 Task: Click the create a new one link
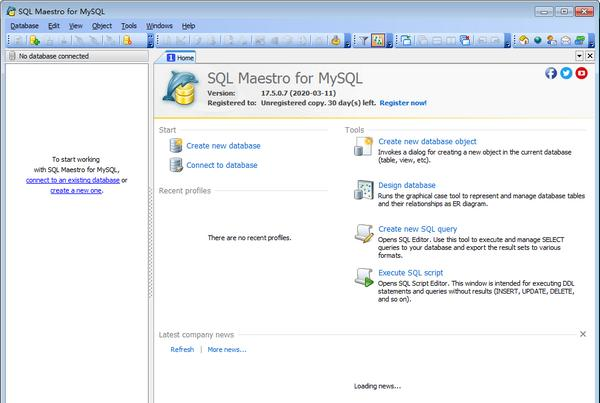[76, 191]
